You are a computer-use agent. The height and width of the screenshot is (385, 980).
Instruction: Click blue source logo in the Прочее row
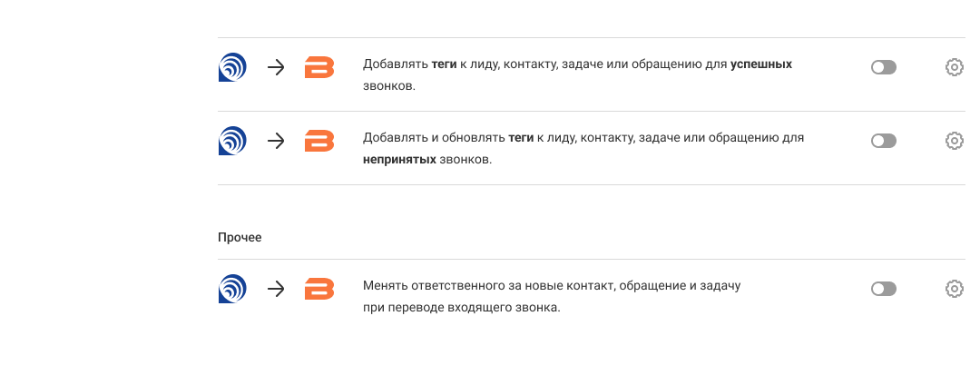point(233,289)
